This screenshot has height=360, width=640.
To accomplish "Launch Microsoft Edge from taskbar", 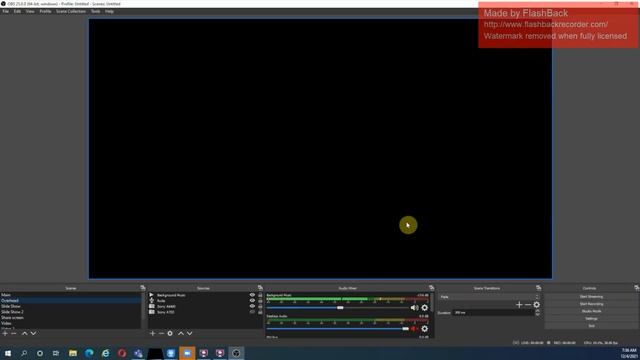I will 89,353.
